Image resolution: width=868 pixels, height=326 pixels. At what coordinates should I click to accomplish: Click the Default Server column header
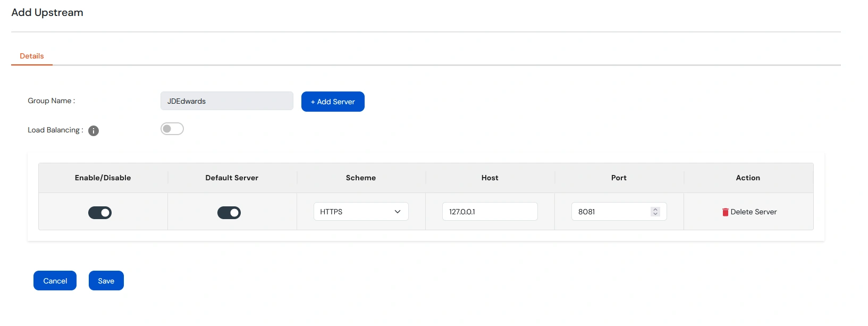(x=232, y=178)
